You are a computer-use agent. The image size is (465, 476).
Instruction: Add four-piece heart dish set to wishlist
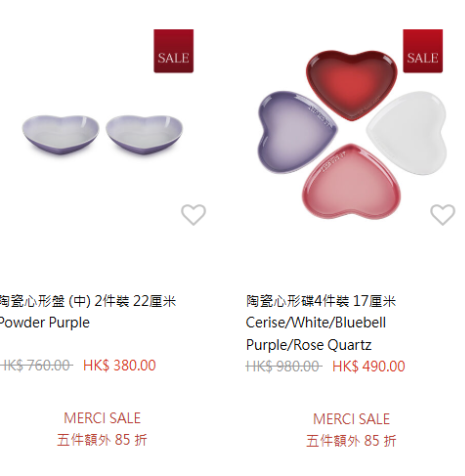coord(443,214)
